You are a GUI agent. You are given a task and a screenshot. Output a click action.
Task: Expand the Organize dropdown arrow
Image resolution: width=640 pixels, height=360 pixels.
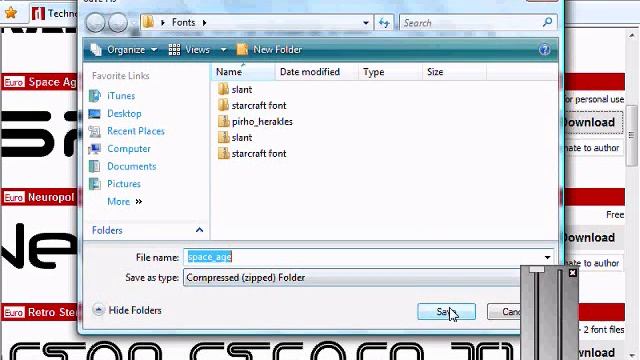(154, 50)
